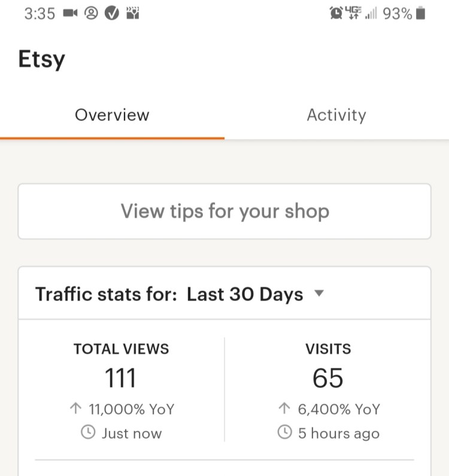Click clock icon beside '5 hours ago'

point(285,432)
